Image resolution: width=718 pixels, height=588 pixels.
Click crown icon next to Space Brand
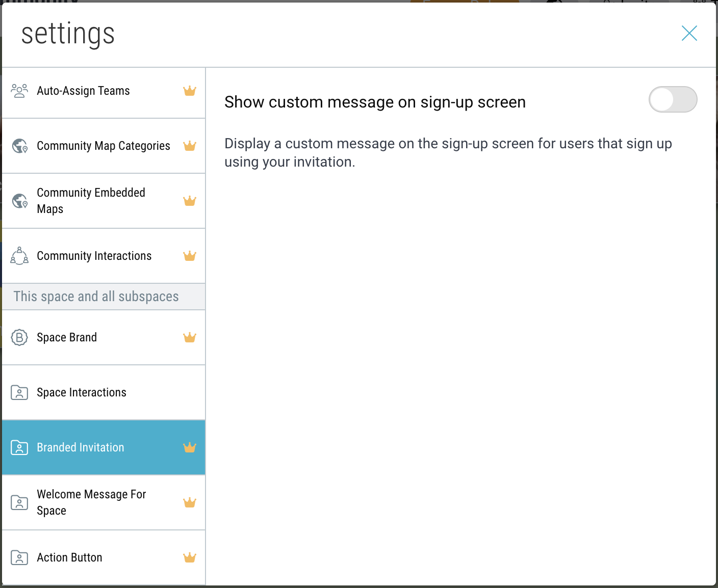(190, 337)
